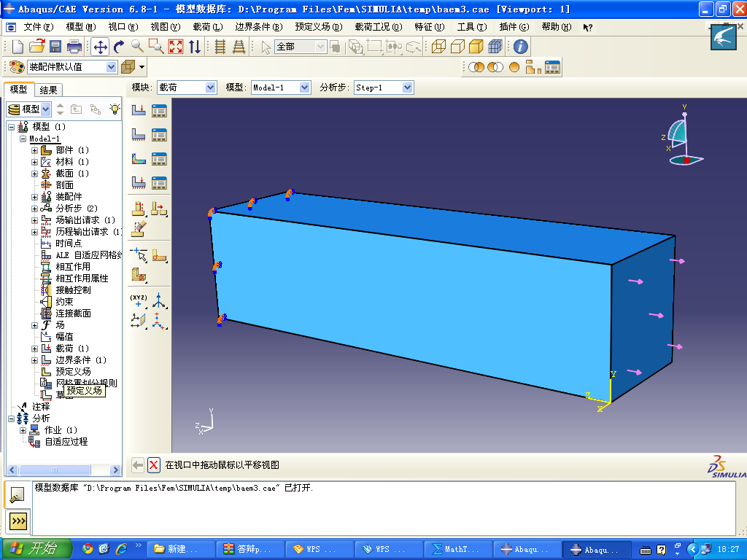Click the model tree horizontal scrollbar
Screen dimensions: 747x560
(62, 470)
